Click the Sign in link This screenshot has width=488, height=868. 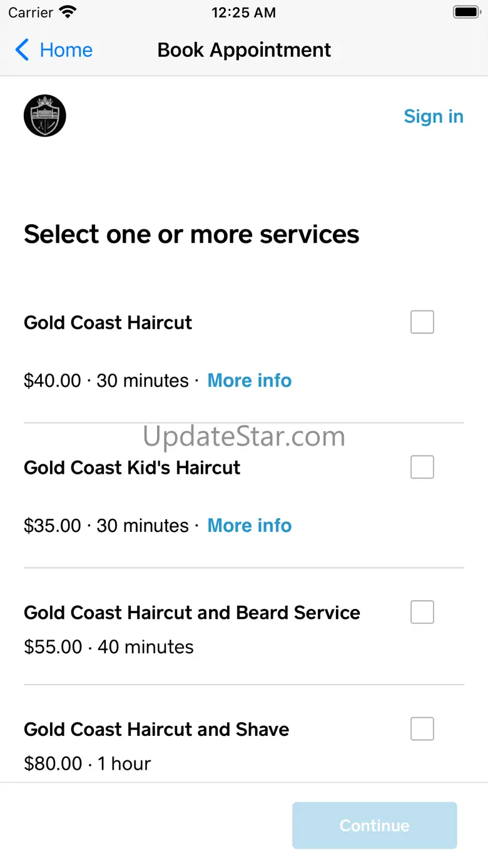[433, 116]
